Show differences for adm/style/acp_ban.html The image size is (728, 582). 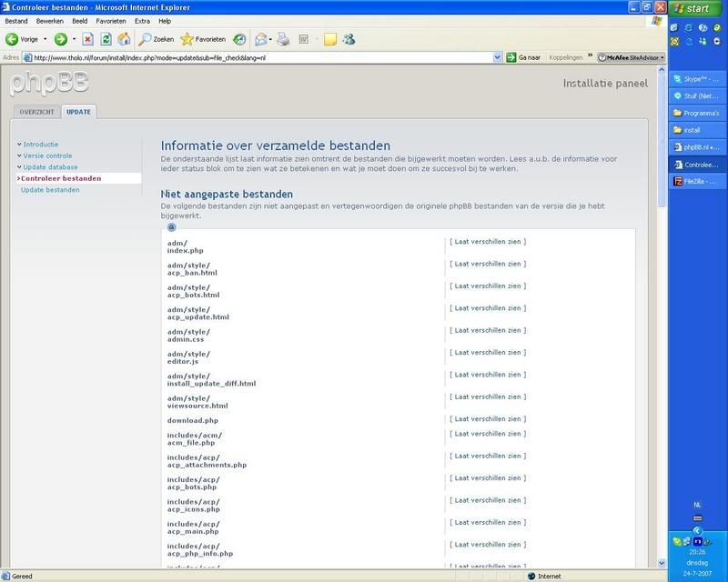pos(487,264)
